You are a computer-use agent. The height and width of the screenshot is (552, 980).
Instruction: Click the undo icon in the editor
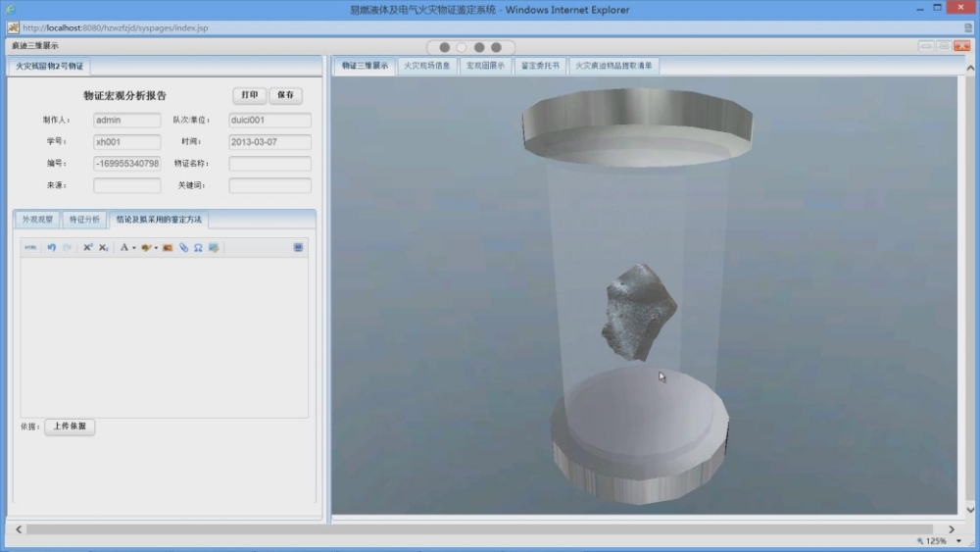click(52, 248)
